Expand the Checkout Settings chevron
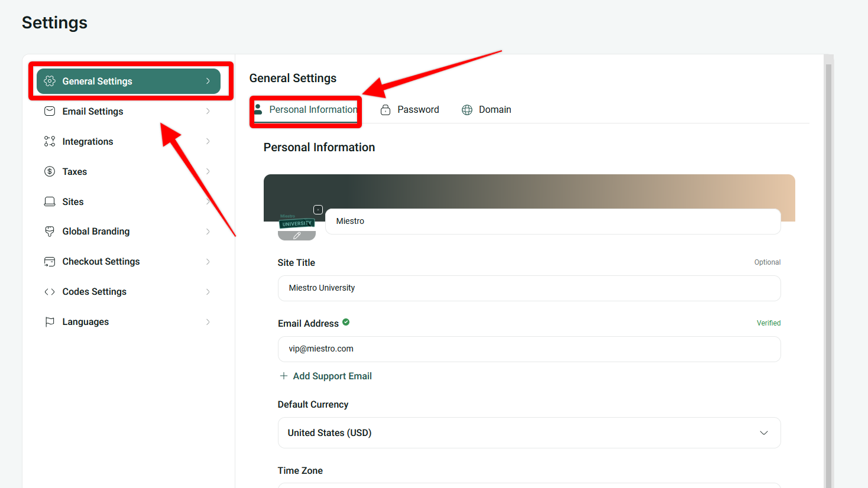The height and width of the screenshot is (488, 868). pos(208,262)
